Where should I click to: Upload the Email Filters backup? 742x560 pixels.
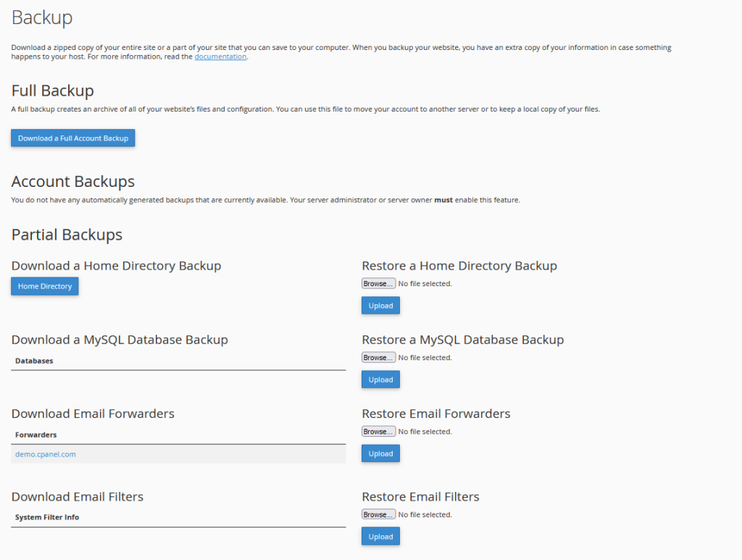point(380,537)
